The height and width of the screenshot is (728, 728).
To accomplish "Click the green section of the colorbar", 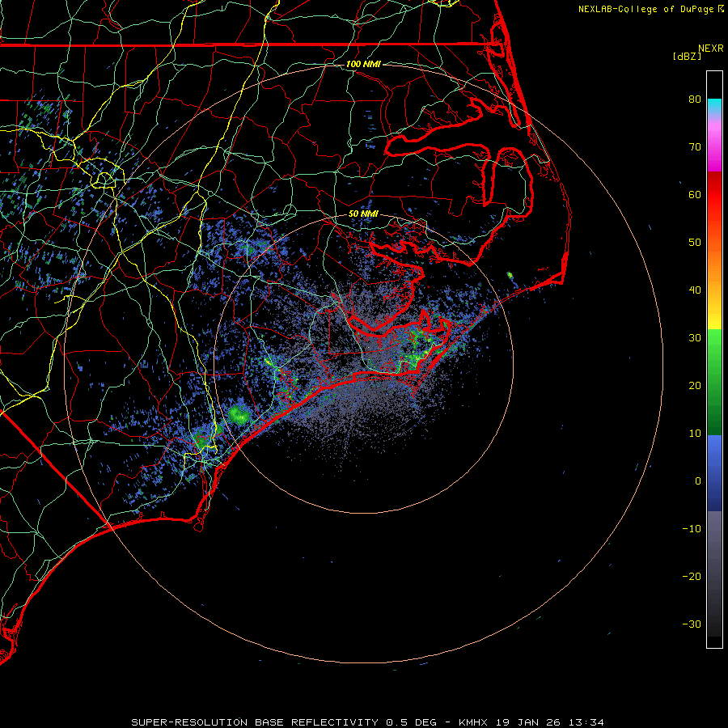I will (714, 382).
